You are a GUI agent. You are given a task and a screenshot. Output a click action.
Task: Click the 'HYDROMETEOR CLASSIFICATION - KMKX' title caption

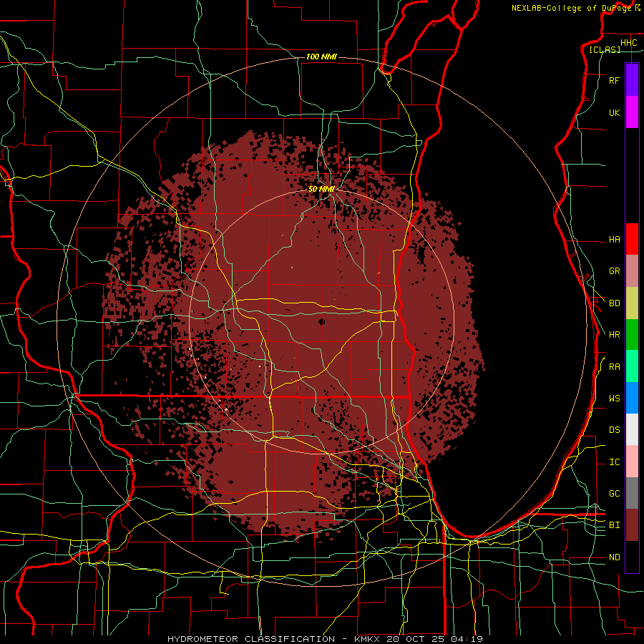273,639
